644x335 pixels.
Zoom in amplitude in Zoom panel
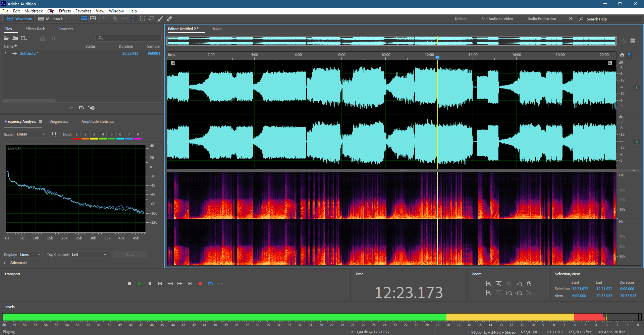click(489, 284)
